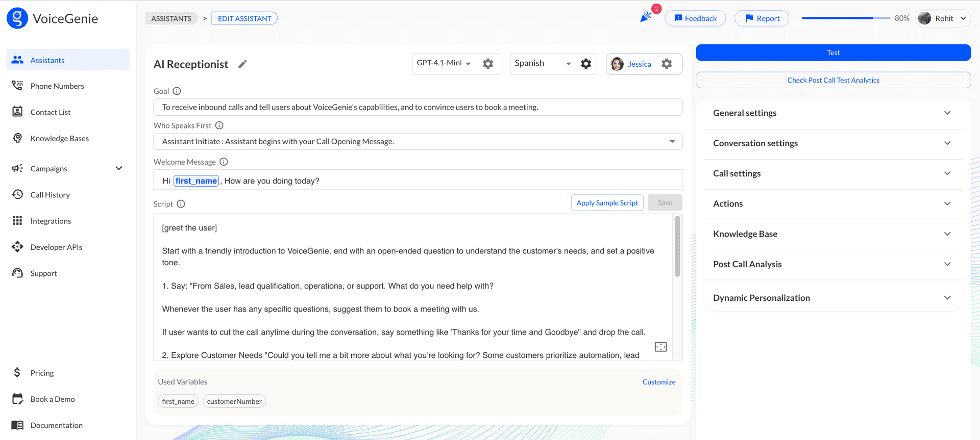980x440 pixels.
Task: Click the first_name used variable chip
Action: [x=178, y=401]
